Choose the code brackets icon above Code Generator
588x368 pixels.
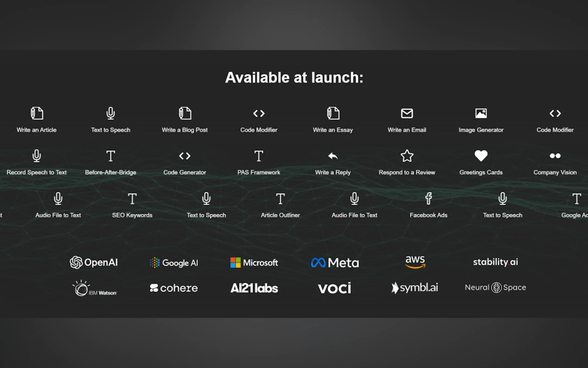click(185, 156)
